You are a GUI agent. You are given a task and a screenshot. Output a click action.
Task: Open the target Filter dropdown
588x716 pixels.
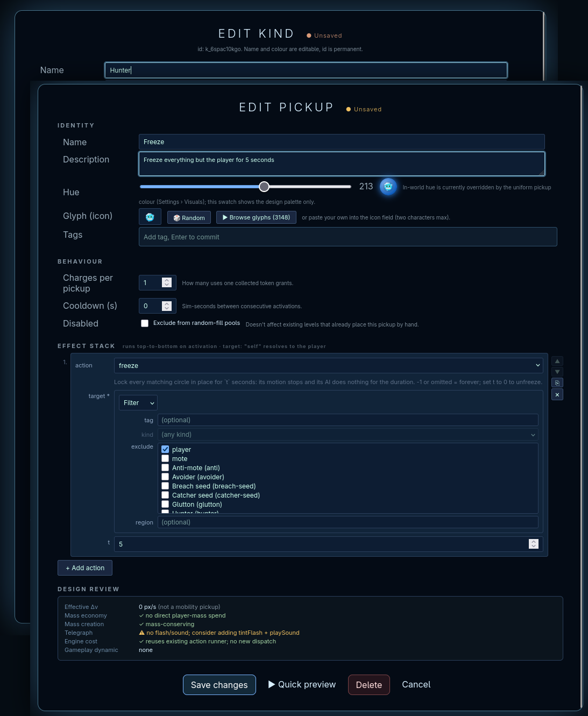[138, 403]
